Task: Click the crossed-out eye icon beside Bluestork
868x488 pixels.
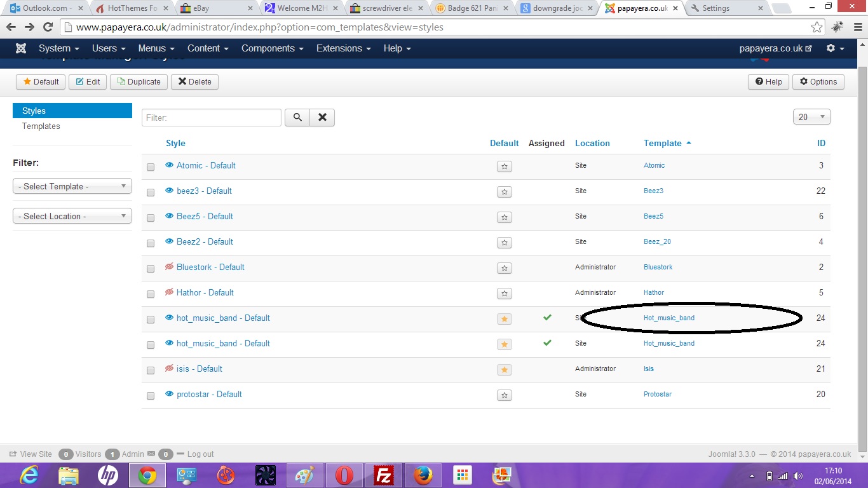Action: (169, 267)
